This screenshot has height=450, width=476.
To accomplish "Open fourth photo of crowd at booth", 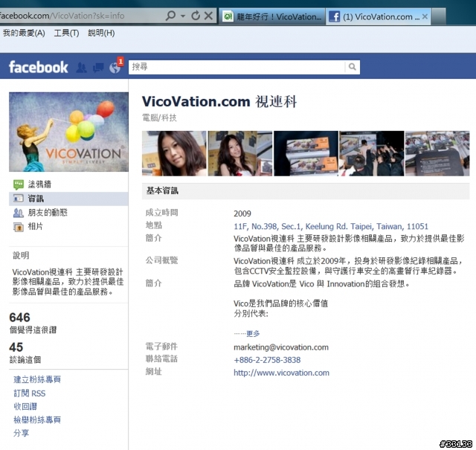I will pos(372,153).
